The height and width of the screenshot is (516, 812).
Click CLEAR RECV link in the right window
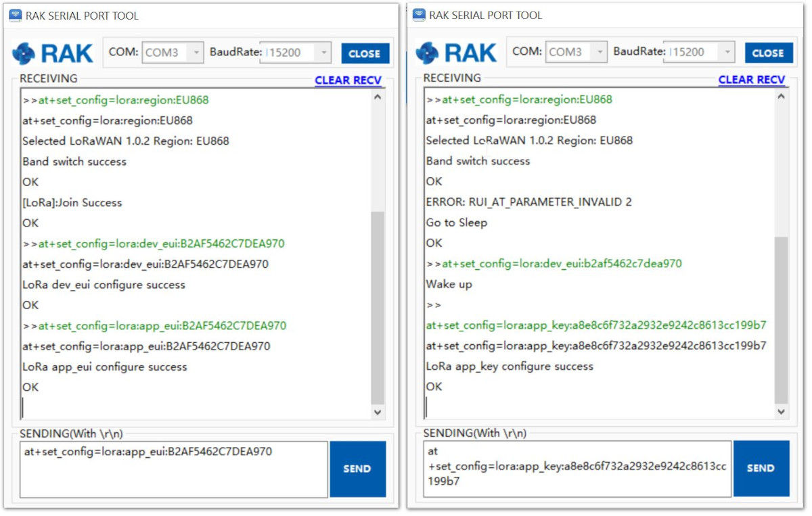(x=752, y=79)
